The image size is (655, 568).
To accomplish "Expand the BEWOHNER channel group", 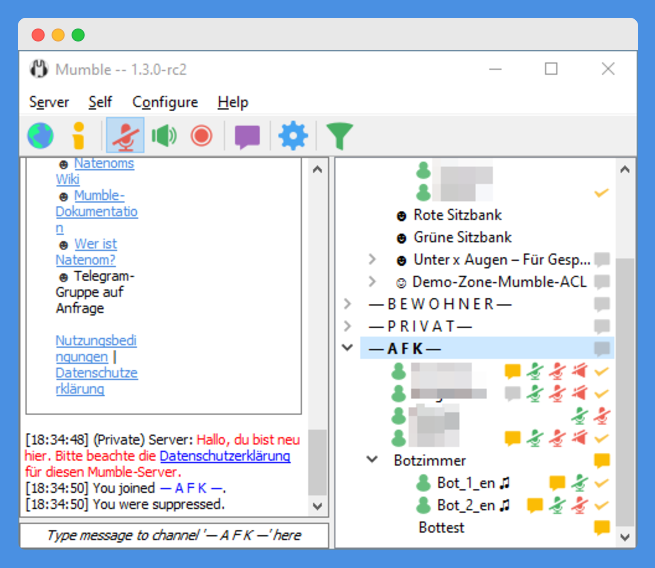I will (x=347, y=304).
